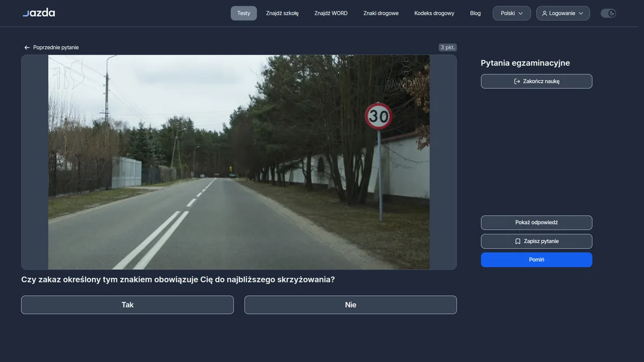The width and height of the screenshot is (644, 362).
Task: Go to Znajdź WORD page
Action: coord(331,13)
